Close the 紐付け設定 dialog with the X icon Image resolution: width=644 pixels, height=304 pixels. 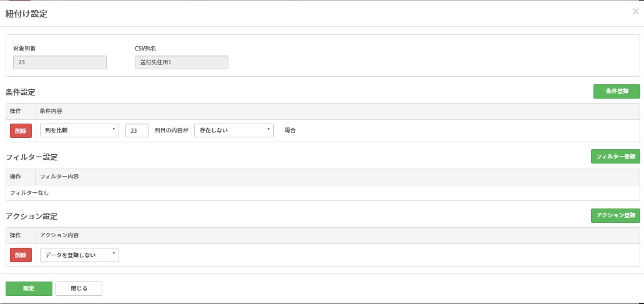point(635,11)
